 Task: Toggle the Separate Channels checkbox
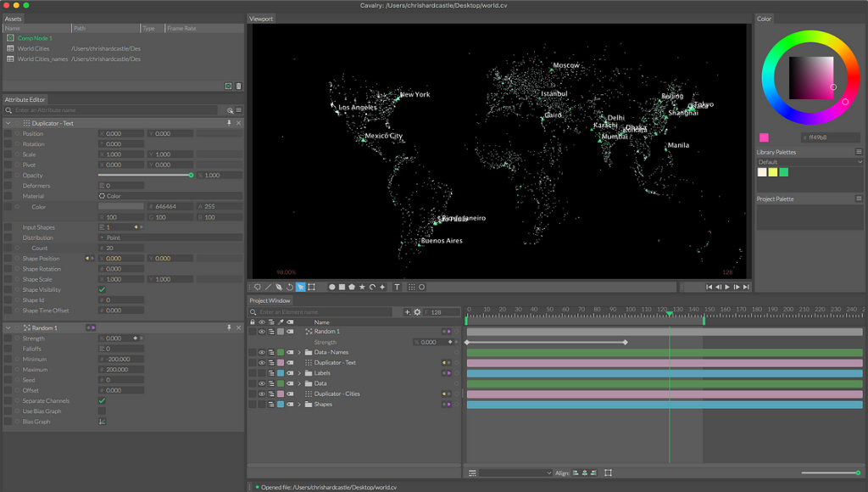(x=102, y=400)
